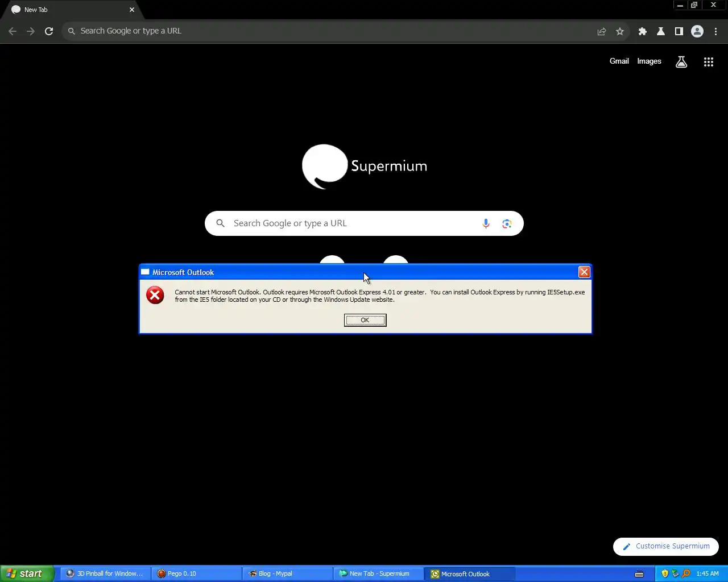Open the Google apps grid icon
The width and height of the screenshot is (728, 582).
709,62
